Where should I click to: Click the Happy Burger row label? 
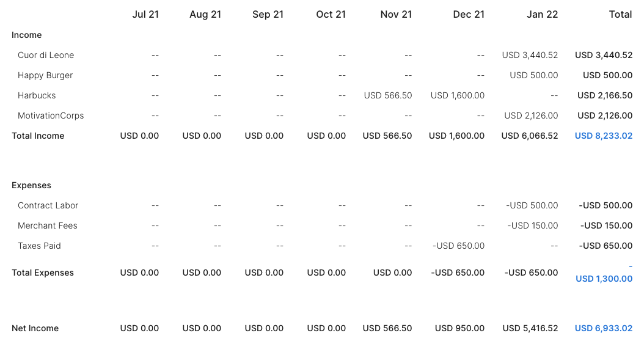45,75
